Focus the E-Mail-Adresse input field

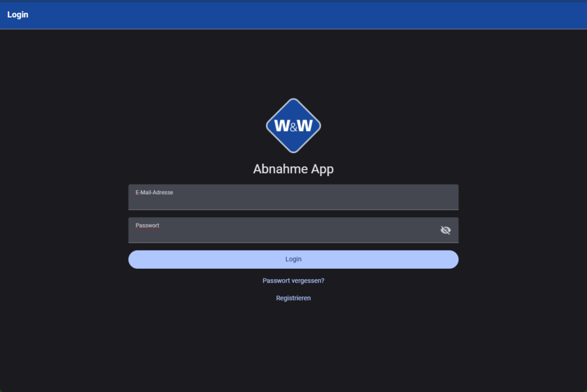tap(293, 197)
